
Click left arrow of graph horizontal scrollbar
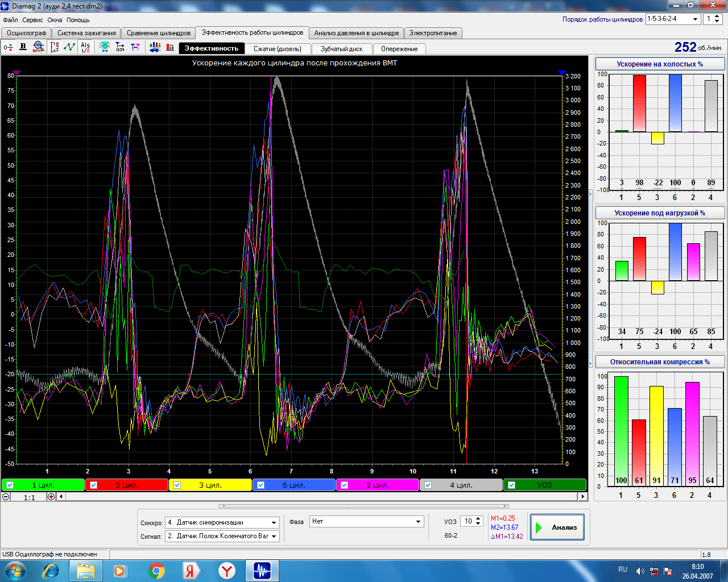pyautogui.click(x=61, y=496)
